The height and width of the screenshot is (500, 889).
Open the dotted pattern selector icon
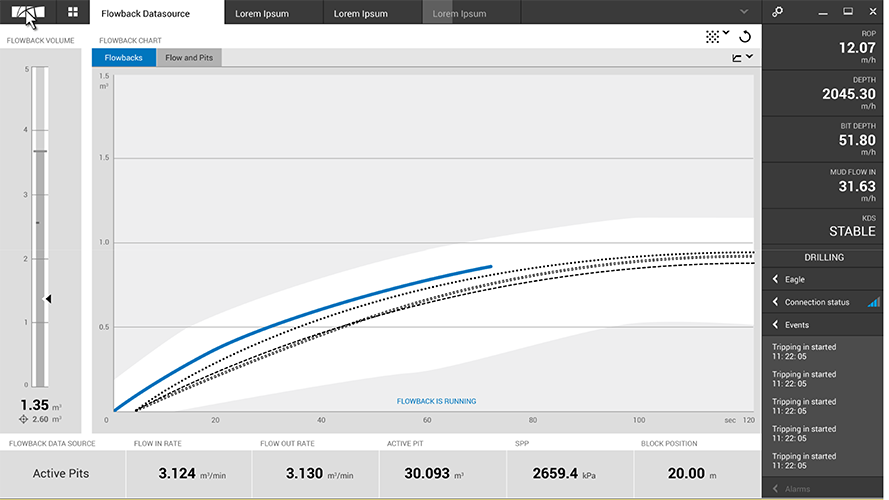pos(712,36)
